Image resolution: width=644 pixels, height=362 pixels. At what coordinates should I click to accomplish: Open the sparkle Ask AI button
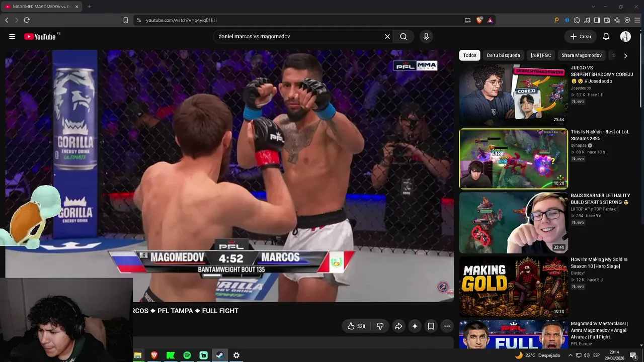(x=415, y=326)
